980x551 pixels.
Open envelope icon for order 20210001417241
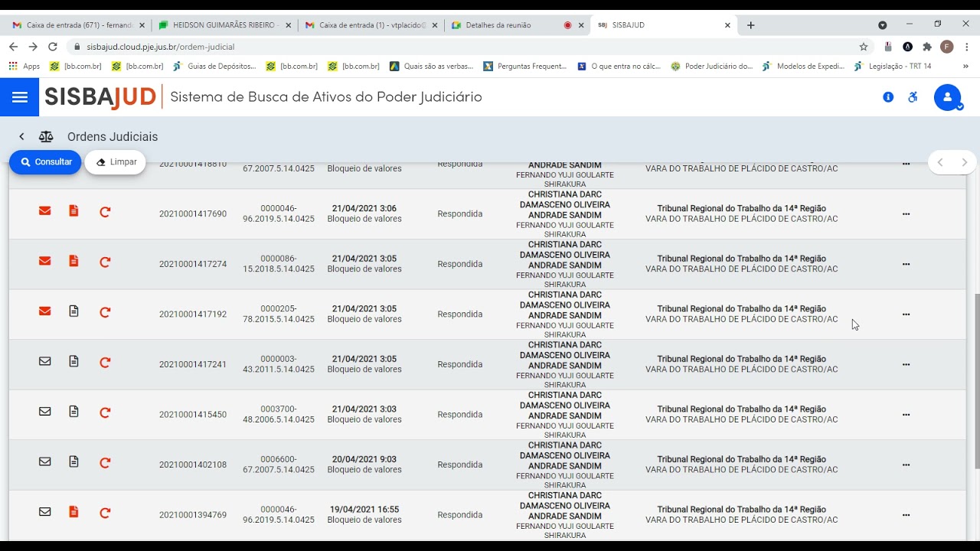click(x=45, y=361)
